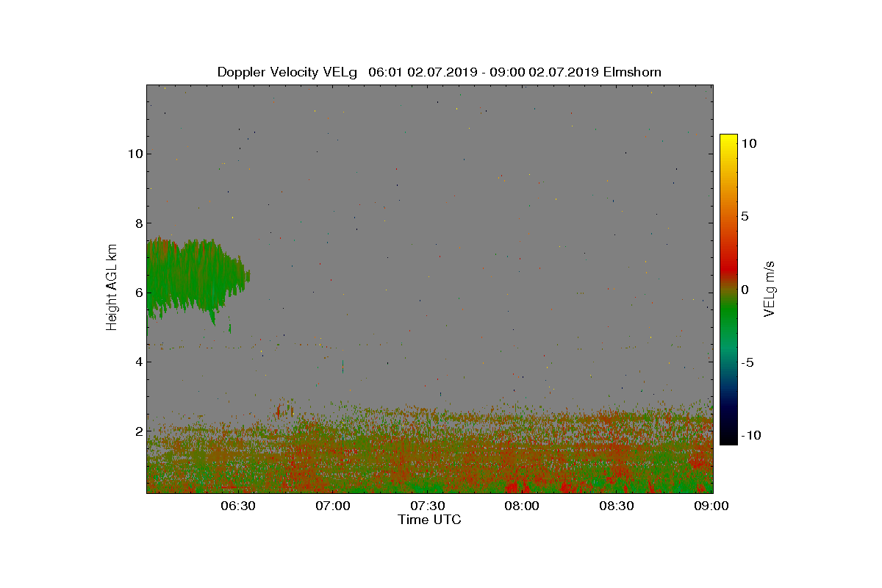This screenshot has height=588, width=882.
Task: Click the height label '2'
Action: point(137,431)
